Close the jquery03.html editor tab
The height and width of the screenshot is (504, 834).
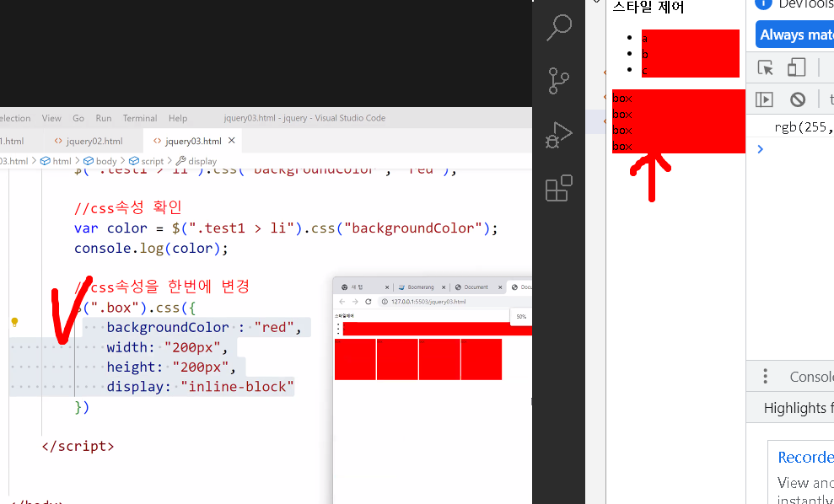tap(231, 141)
